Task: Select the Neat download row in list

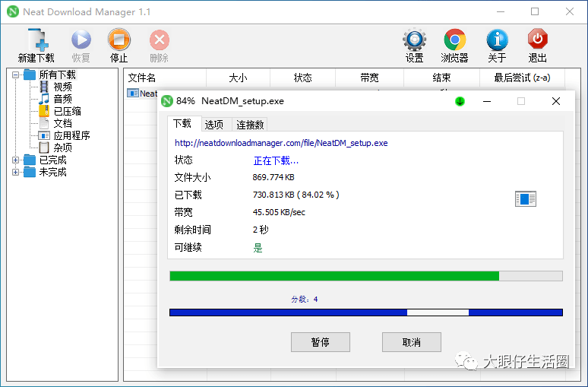Action: [143, 94]
